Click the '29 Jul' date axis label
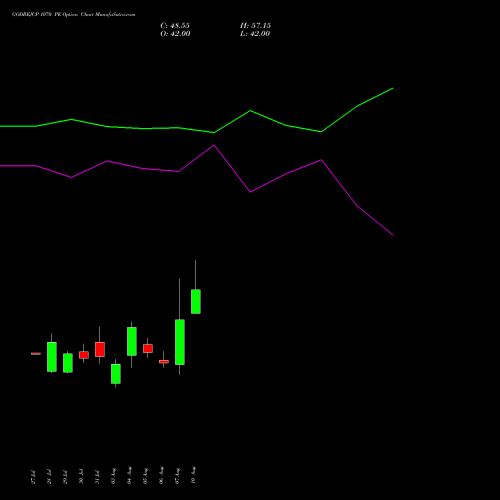The width and height of the screenshot is (500, 500). tap(65, 477)
